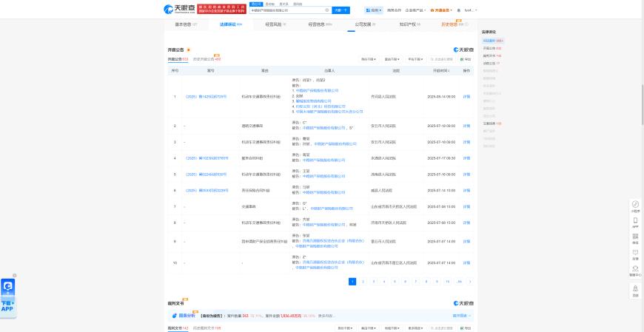Jump to 法院公告 17 in the right sidebar

[492, 63]
